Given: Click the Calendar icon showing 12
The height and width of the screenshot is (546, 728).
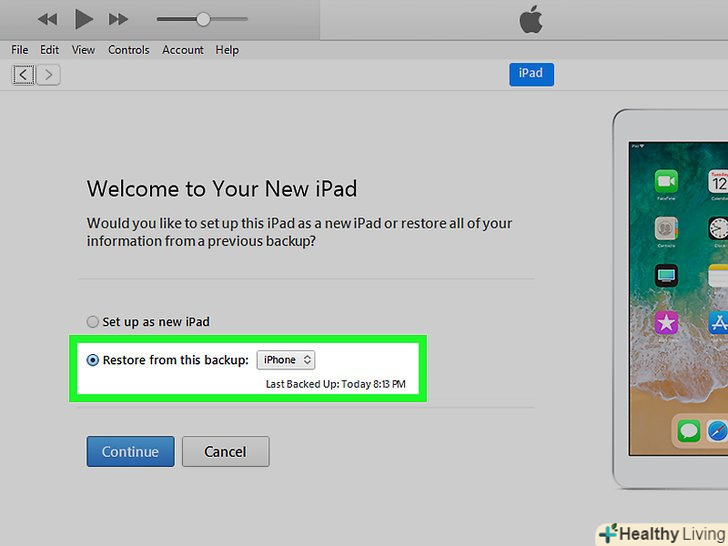Looking at the screenshot, I should tap(718, 181).
